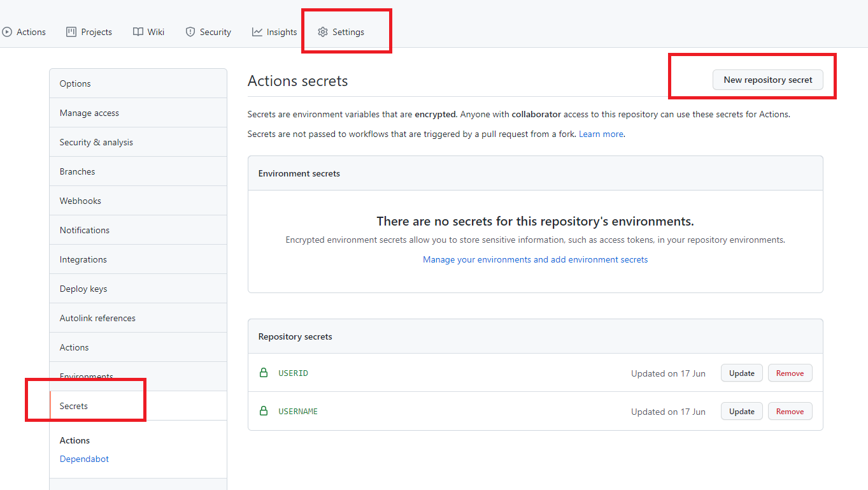This screenshot has height=490, width=868.
Task: Click the lock icon beside USERNAME
Action: click(x=264, y=411)
